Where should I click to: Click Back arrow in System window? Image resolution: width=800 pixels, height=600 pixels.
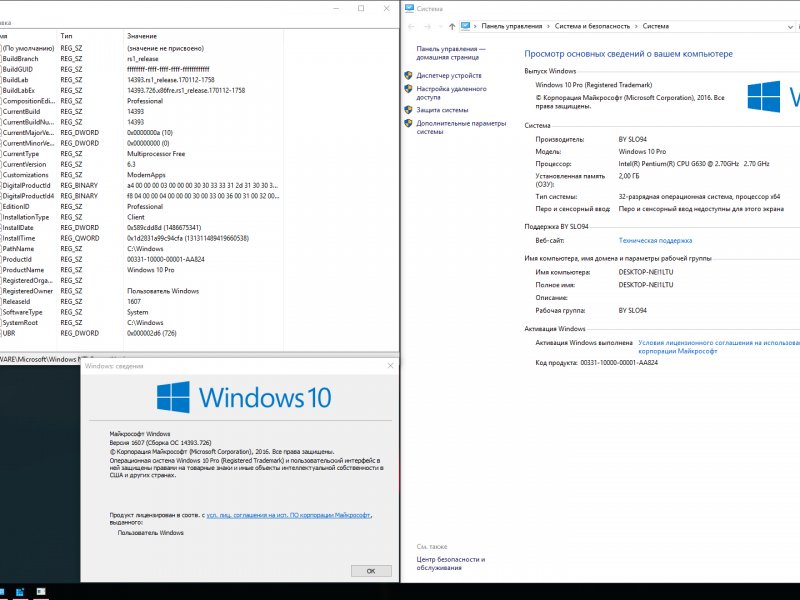[412, 26]
